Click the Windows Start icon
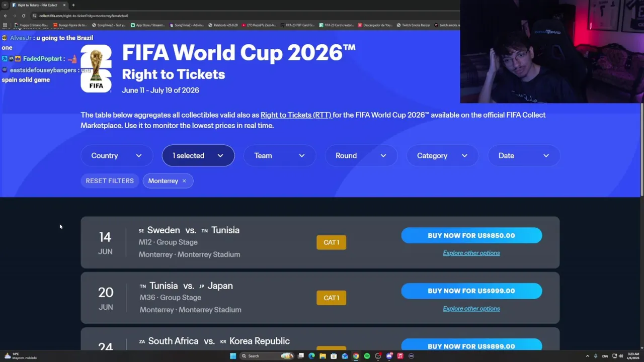This screenshot has width=644, height=362. (233, 356)
